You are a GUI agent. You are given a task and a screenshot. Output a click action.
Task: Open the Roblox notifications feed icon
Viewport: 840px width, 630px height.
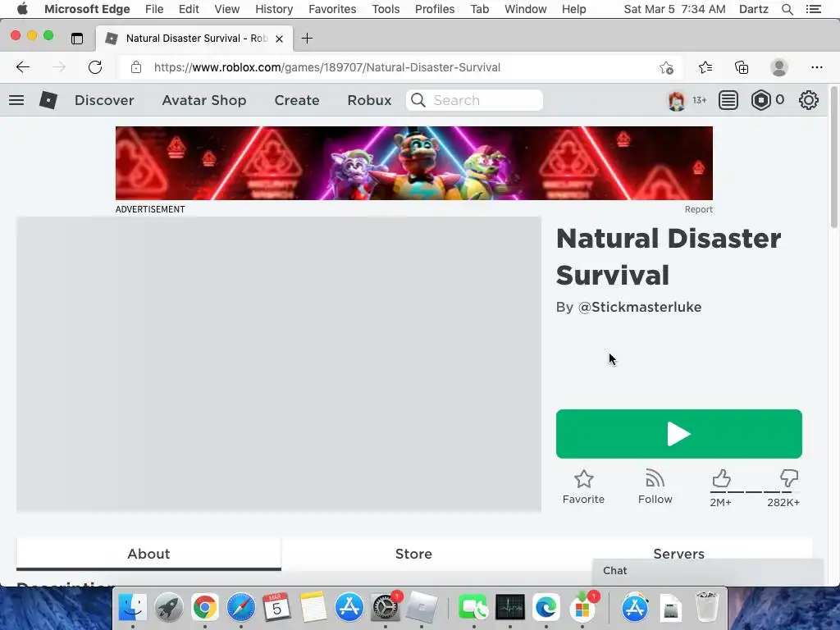point(728,100)
